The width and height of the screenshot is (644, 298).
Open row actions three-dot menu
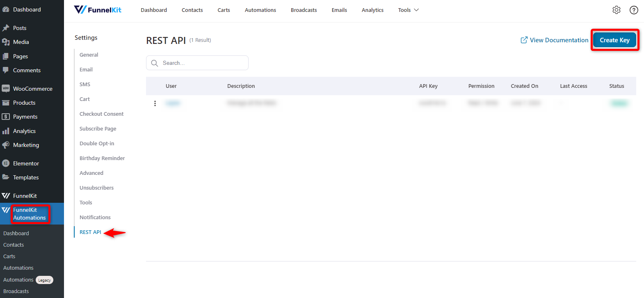pos(155,103)
